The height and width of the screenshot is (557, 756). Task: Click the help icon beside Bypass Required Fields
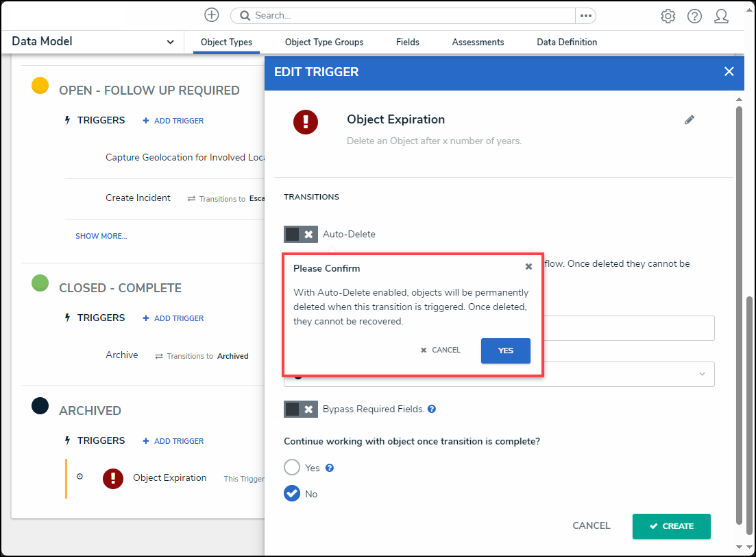pos(432,409)
